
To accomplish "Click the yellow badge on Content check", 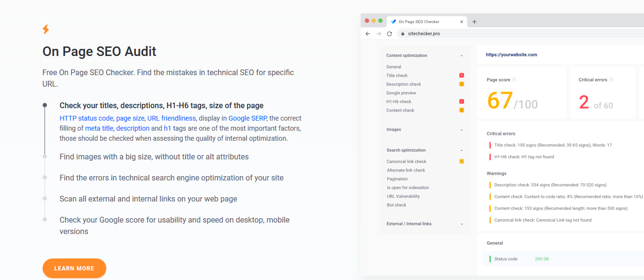I will [462, 110].
